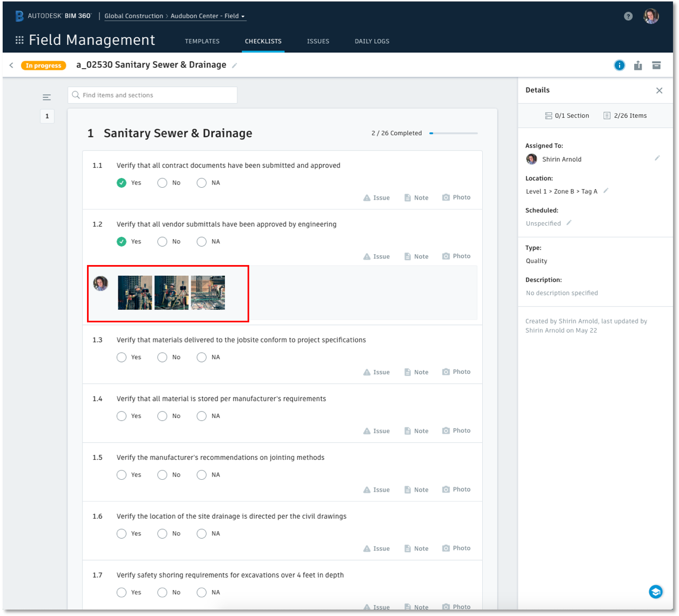Add a Note to item 1.2

(x=416, y=256)
